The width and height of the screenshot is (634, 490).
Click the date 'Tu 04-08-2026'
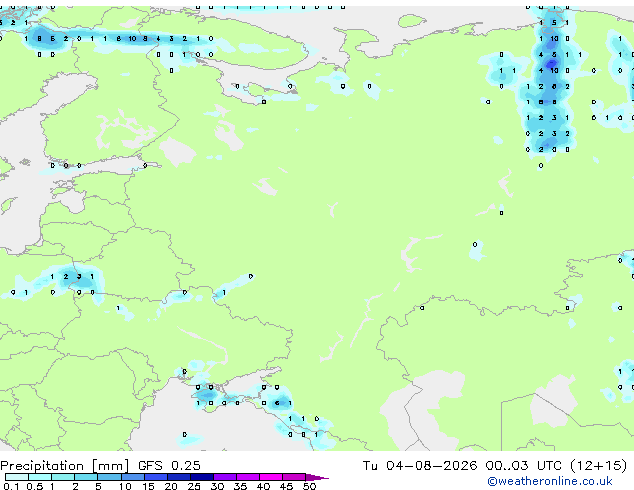[420, 466]
